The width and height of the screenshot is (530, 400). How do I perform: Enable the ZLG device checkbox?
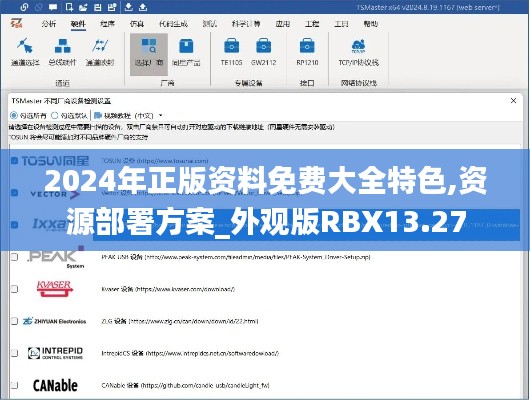click(x=14, y=321)
